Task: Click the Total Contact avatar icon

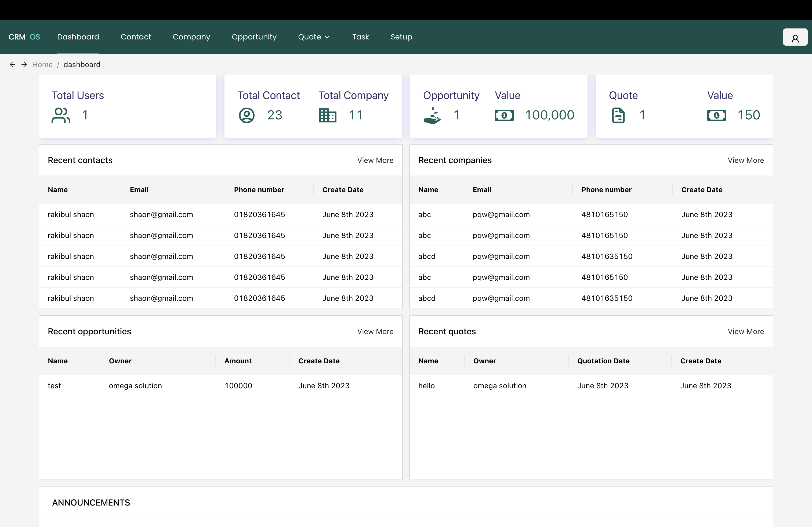Action: click(246, 115)
